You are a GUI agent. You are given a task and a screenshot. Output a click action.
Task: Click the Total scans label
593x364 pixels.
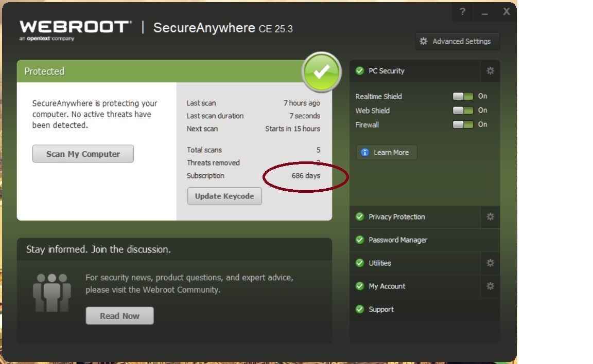204,150
